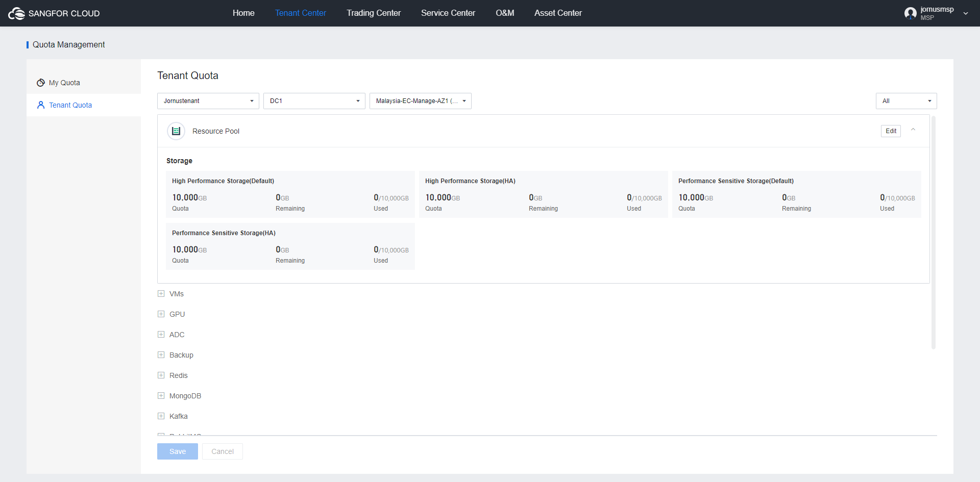The image size is (980, 482).
Task: Click the Edit button in Resource Pool
Action: pos(891,131)
